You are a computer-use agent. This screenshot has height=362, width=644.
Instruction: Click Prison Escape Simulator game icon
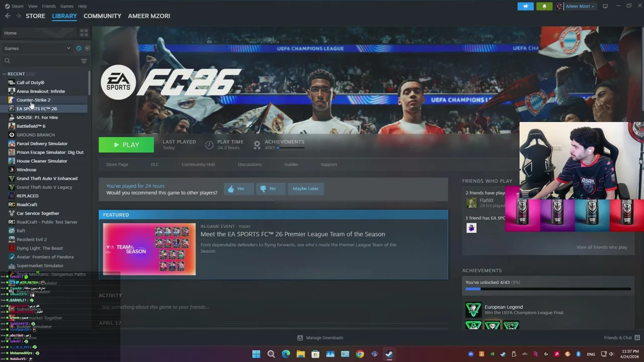(12, 152)
